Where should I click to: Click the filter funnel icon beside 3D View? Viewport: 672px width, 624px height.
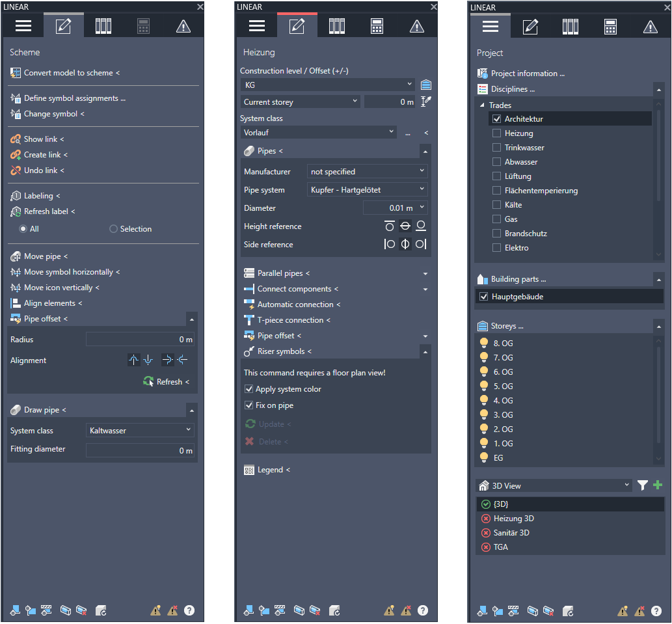(643, 485)
